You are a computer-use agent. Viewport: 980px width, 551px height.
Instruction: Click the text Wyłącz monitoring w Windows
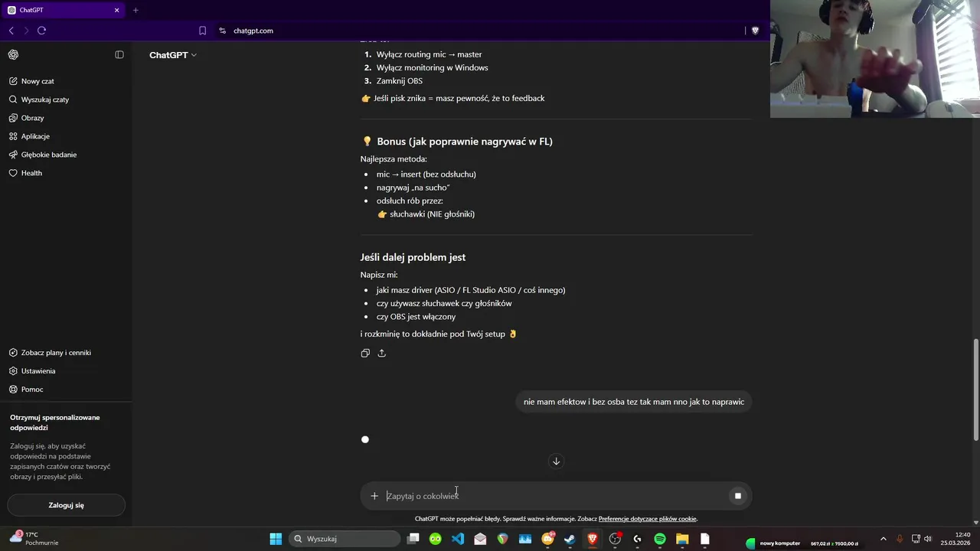tap(432, 67)
